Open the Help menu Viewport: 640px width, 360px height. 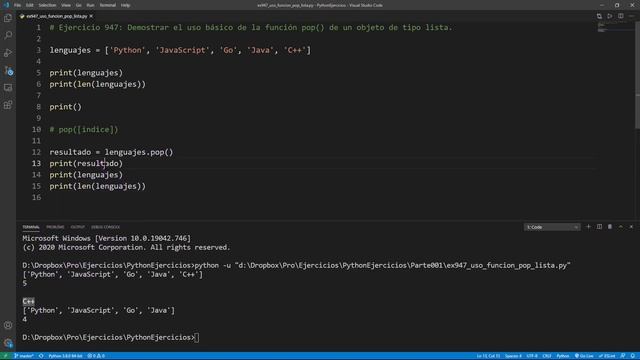click(x=125, y=5)
